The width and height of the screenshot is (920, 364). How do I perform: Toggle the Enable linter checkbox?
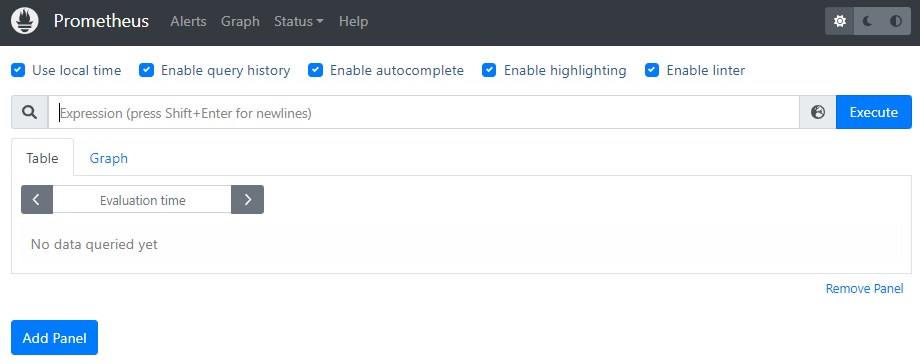pyautogui.click(x=652, y=70)
